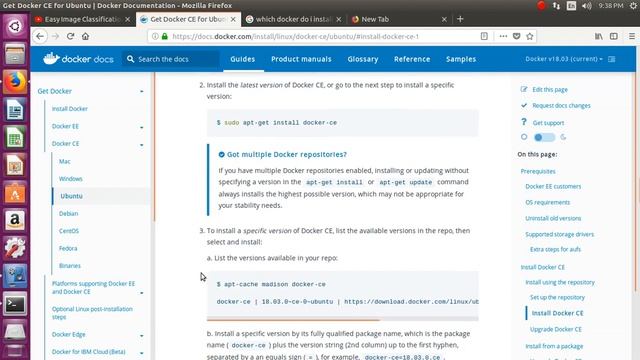
Task: Open the page actions three-dot menu
Action: click(x=503, y=36)
